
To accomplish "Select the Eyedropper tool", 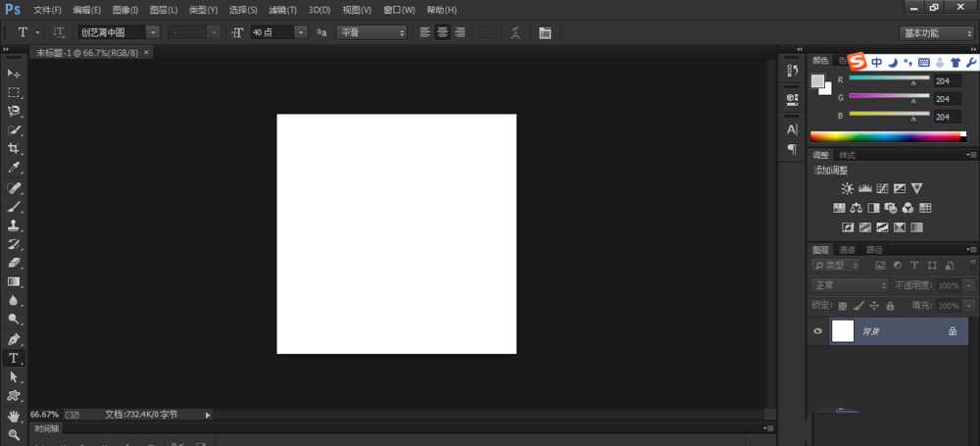I will [x=14, y=168].
